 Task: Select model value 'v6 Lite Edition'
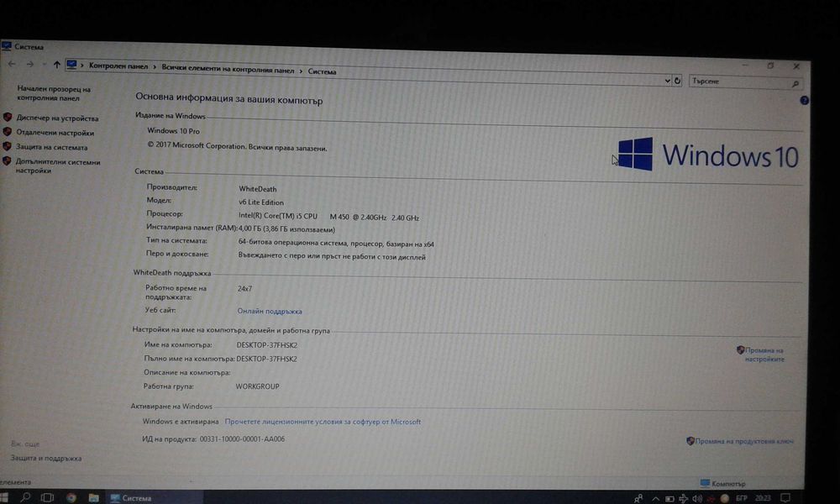coord(261,202)
